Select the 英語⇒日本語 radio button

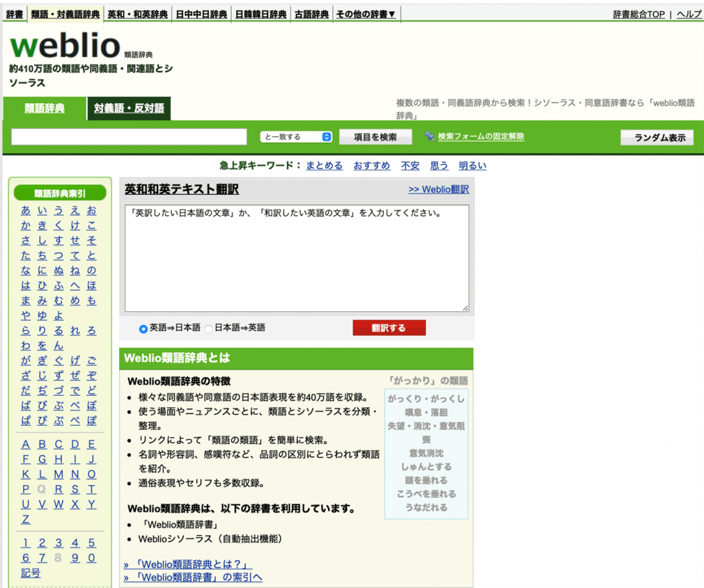pos(143,329)
